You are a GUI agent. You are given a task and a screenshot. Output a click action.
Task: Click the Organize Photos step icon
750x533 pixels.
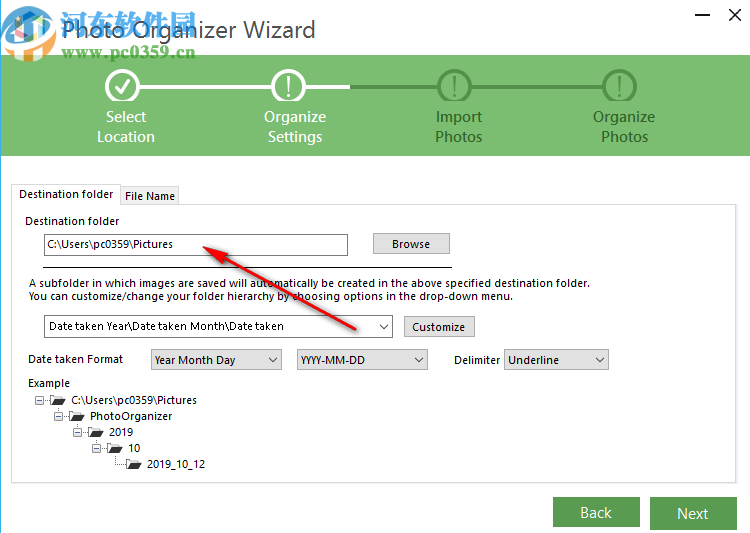[x=619, y=86]
